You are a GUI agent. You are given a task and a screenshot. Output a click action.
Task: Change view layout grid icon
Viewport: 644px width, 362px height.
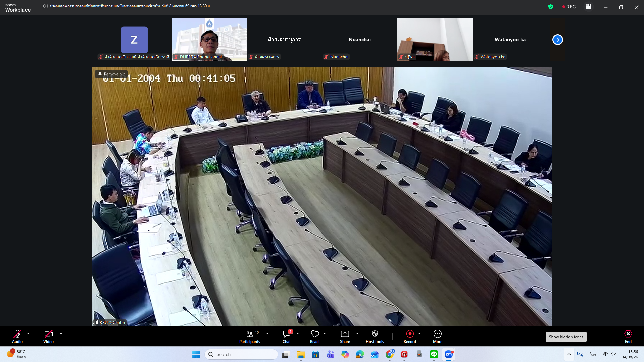tap(589, 7)
